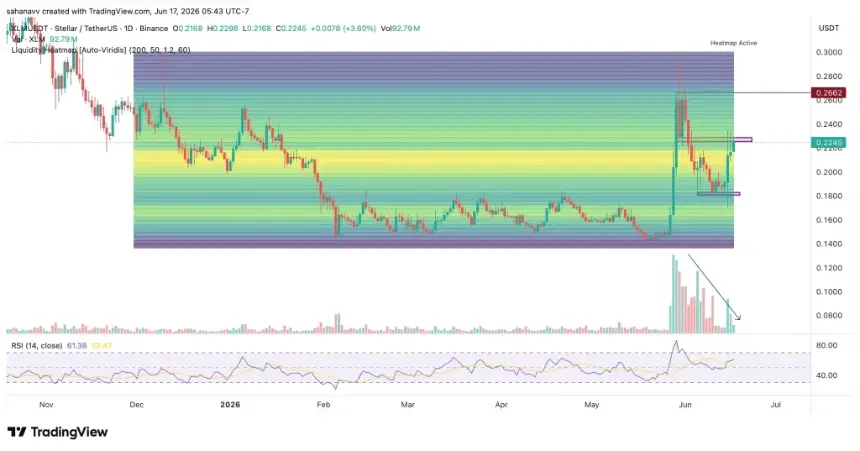The width and height of the screenshot is (860, 451).
Task: Click the Mar label on time axis
Action: coord(408,404)
